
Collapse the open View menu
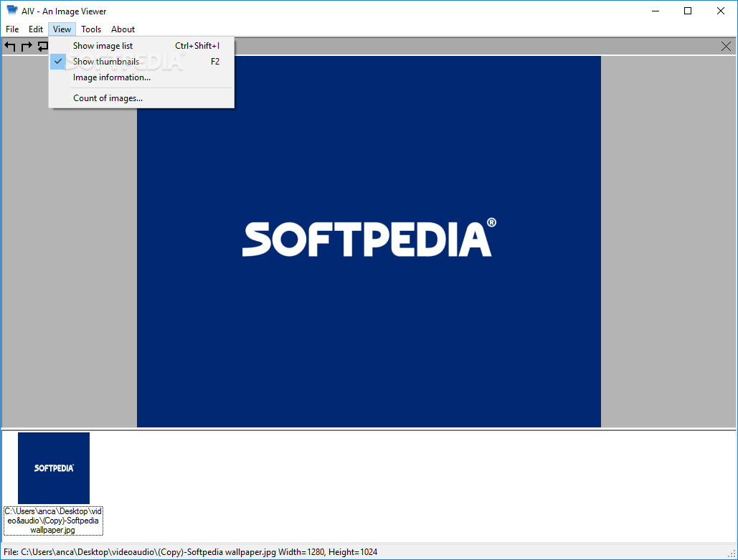(62, 29)
